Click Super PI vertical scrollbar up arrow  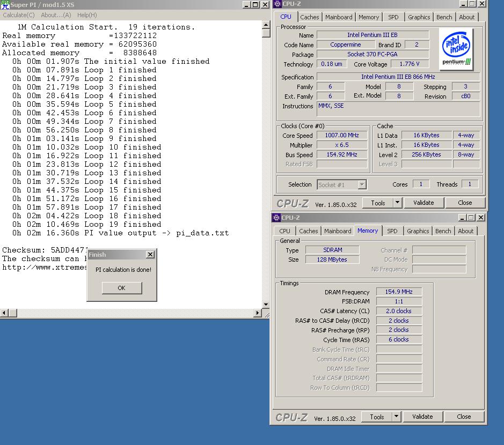click(266, 25)
